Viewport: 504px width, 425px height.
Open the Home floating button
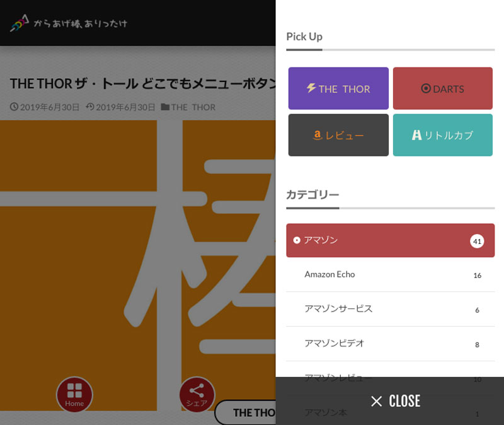(74, 395)
